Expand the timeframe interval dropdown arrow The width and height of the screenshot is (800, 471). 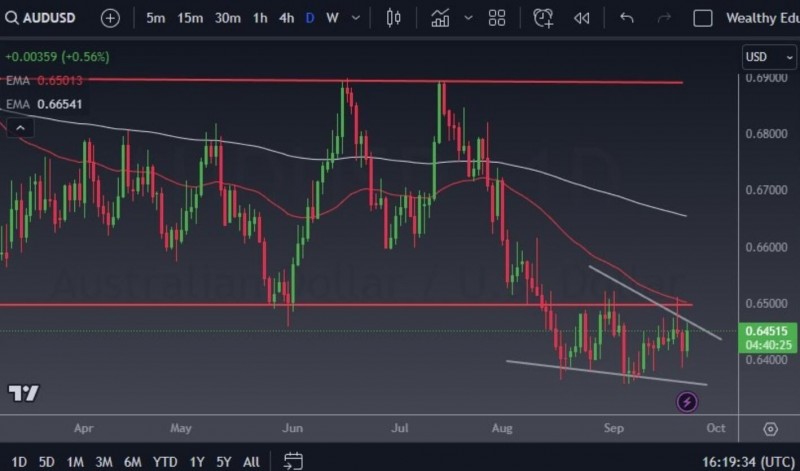[356, 18]
